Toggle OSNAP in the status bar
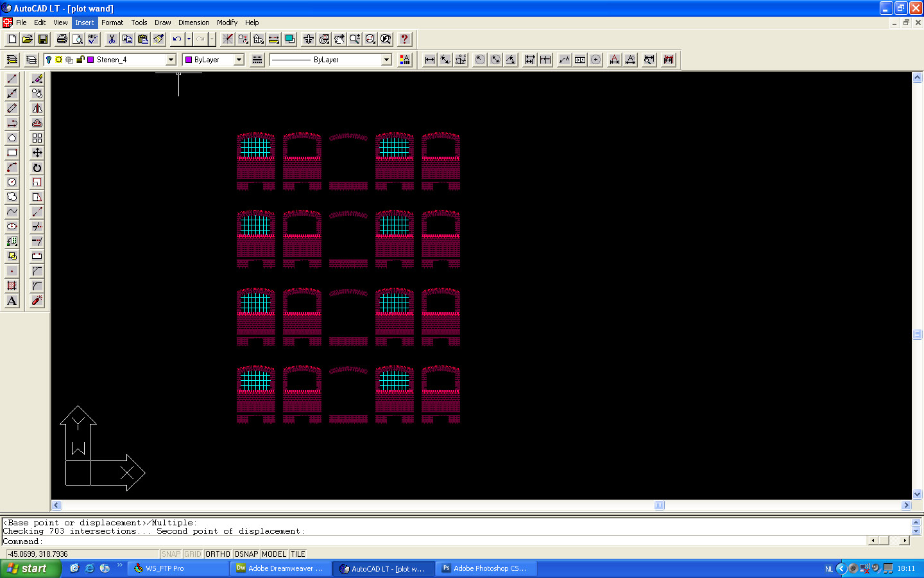924x578 pixels. point(246,554)
